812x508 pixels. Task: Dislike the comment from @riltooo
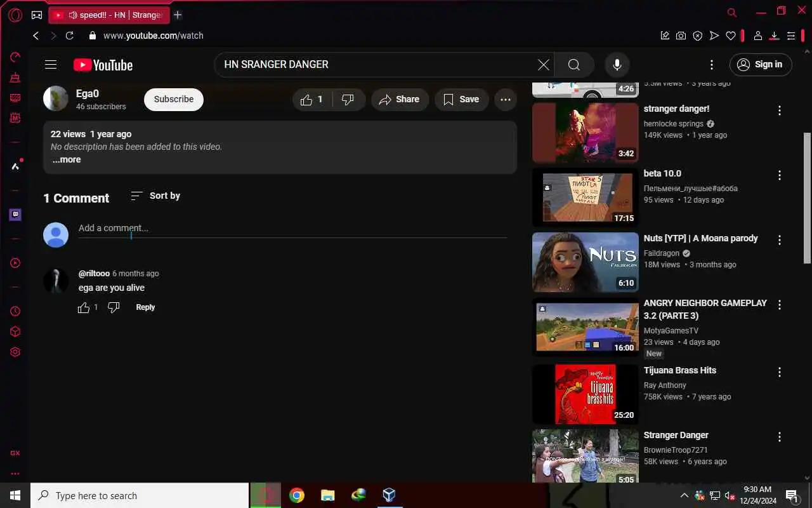click(x=114, y=307)
